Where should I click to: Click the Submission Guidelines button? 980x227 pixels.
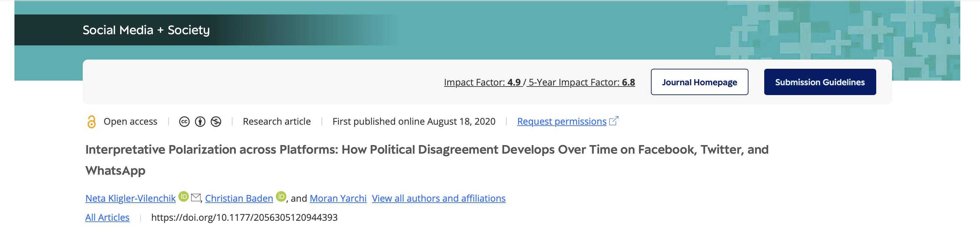click(x=820, y=82)
